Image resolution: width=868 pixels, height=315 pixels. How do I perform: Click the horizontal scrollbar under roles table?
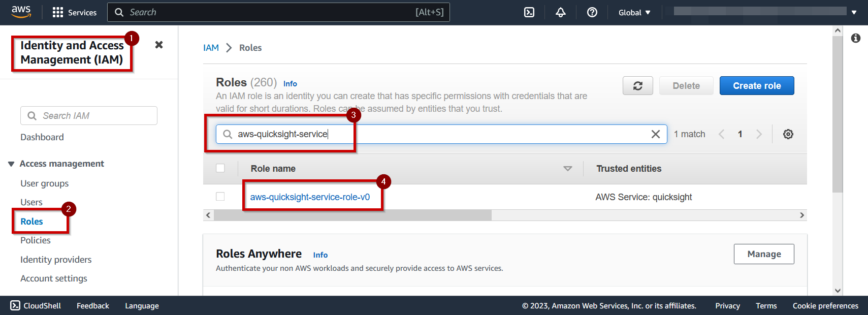[353, 215]
